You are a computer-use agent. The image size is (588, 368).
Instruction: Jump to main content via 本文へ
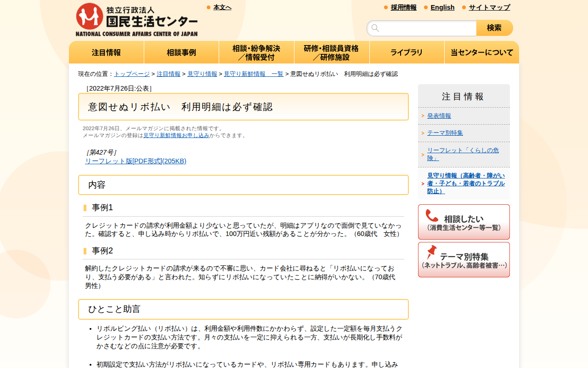click(222, 7)
